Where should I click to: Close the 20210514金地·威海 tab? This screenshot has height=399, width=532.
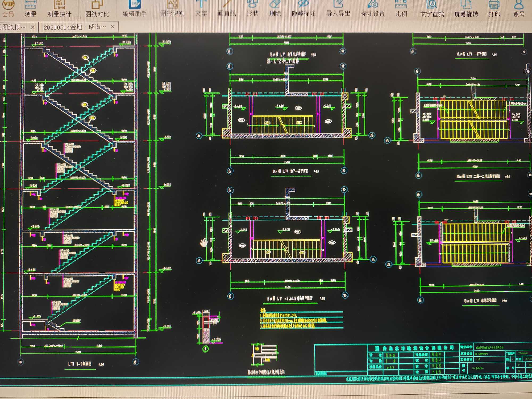113,27
